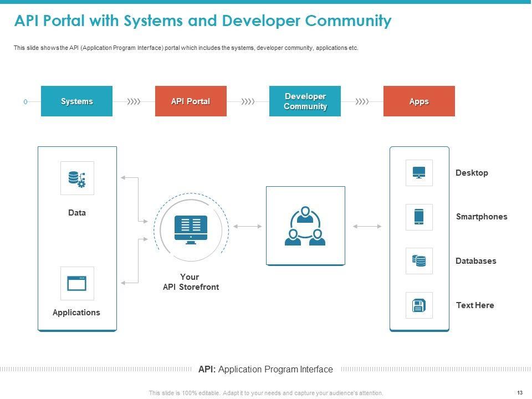532x399 pixels.
Task: Click the Text Here placeholder label
Action: point(474,305)
